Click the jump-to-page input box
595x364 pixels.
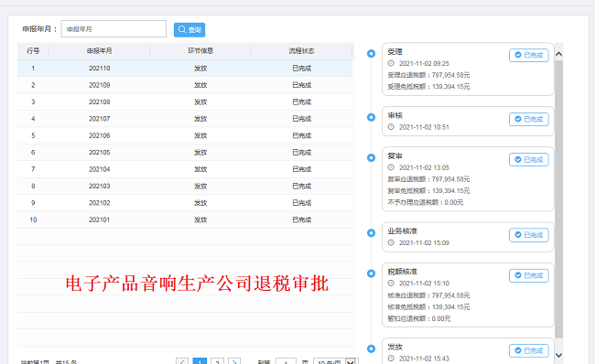(286, 362)
